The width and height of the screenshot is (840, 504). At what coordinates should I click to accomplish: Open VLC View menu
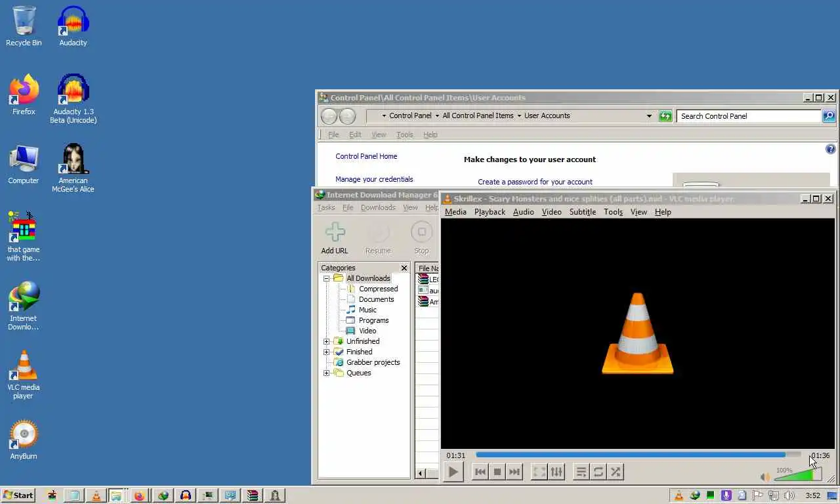pyautogui.click(x=639, y=212)
